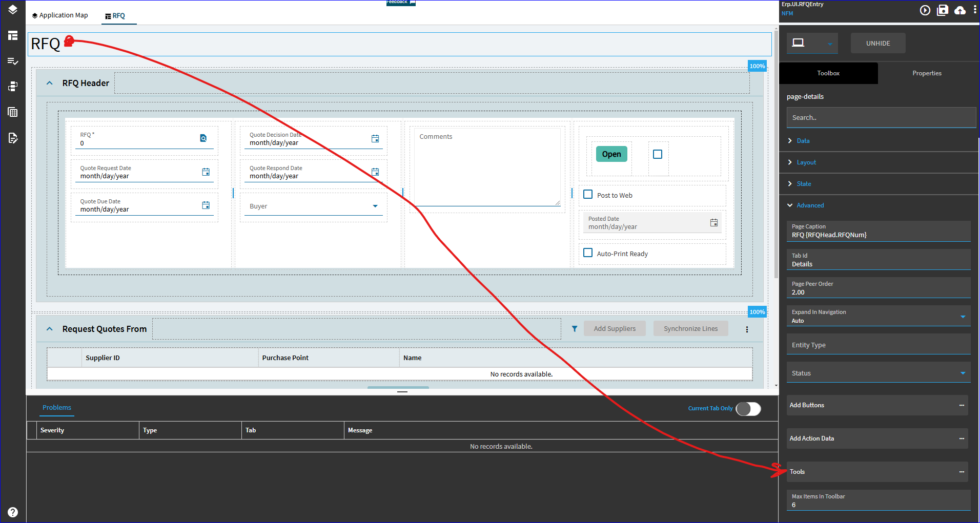Click the Supplier ID column header
The width and height of the screenshot is (980, 523).
click(x=170, y=358)
